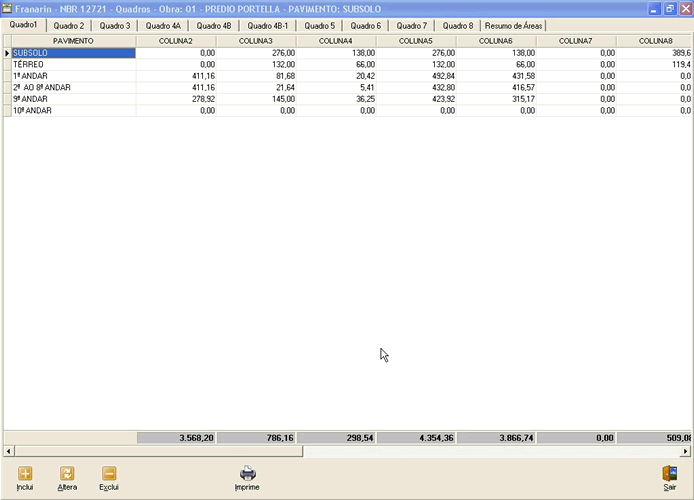Click the Altera edit icon

(67, 473)
